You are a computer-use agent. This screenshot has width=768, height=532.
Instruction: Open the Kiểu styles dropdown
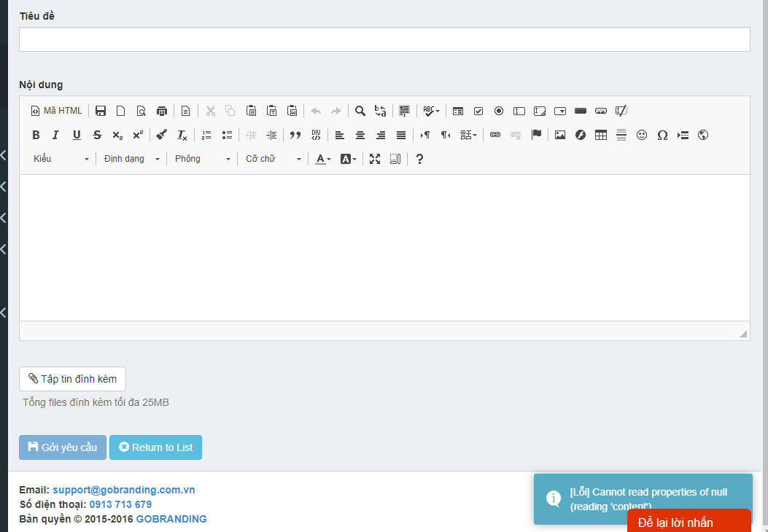tap(61, 159)
